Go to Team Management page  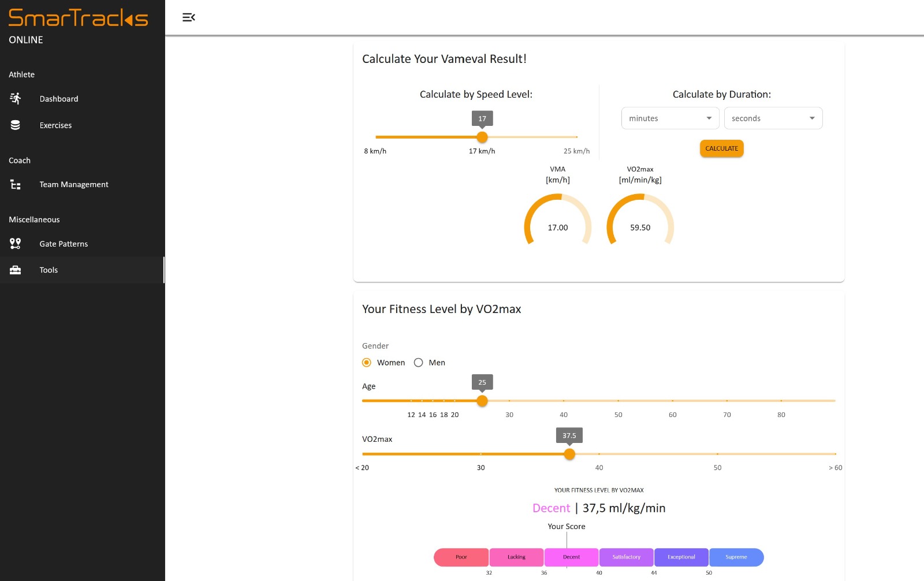(74, 185)
